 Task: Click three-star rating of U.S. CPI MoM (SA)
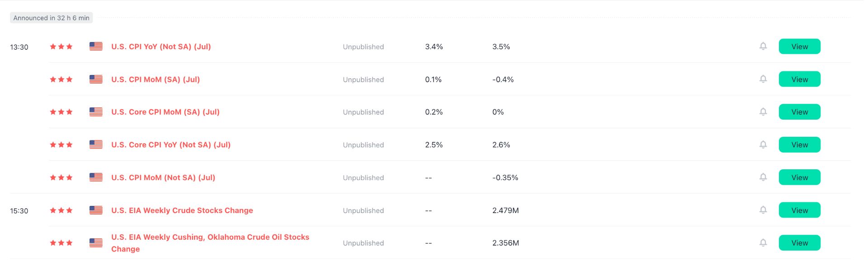click(61, 79)
